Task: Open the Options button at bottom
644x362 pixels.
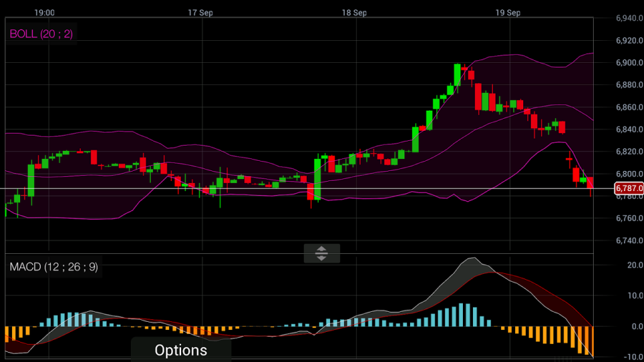Action: pos(181,350)
